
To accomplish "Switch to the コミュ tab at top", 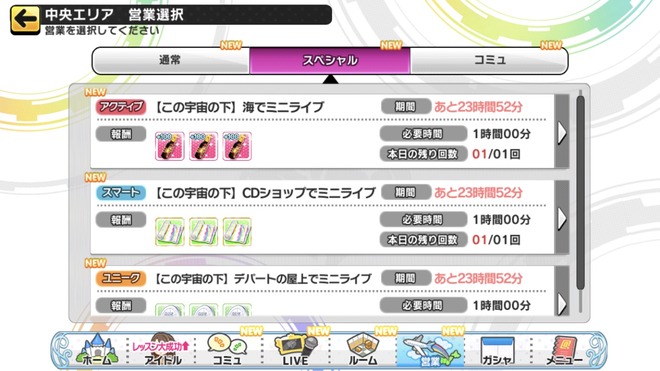I will coord(489,60).
